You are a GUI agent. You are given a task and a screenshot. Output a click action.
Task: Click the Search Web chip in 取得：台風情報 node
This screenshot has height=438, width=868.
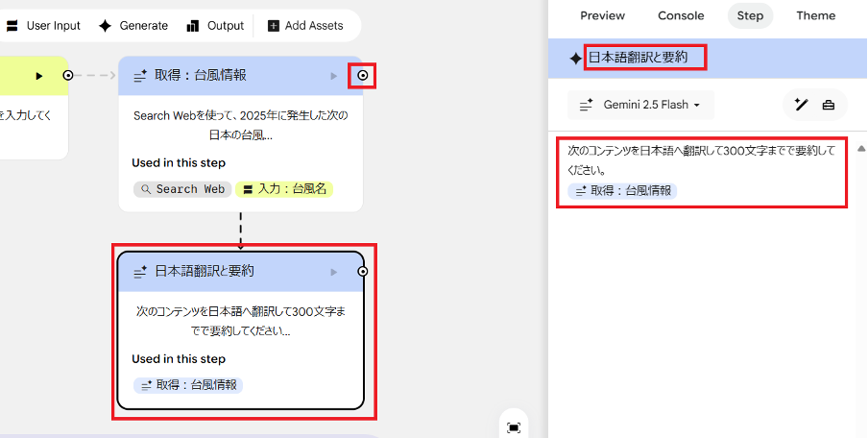pos(182,189)
